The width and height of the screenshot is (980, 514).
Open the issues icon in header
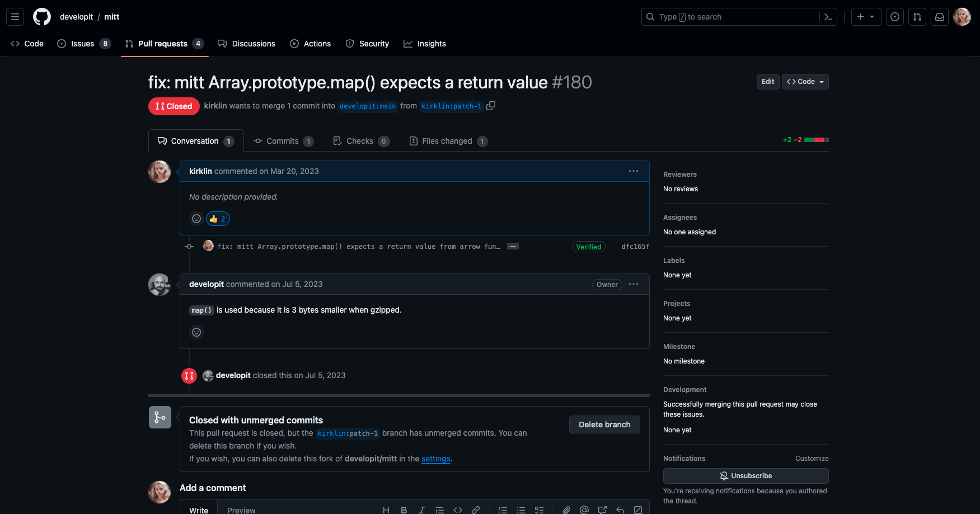[x=895, y=17]
